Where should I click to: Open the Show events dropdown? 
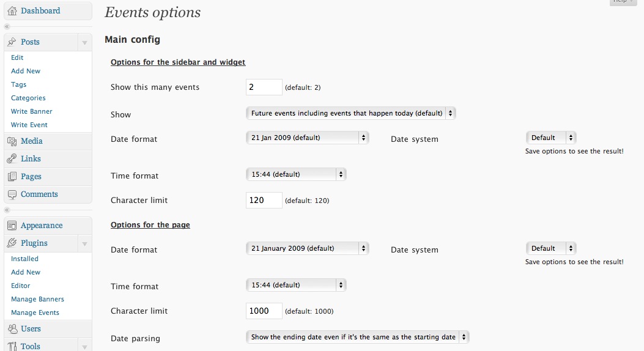click(x=350, y=113)
